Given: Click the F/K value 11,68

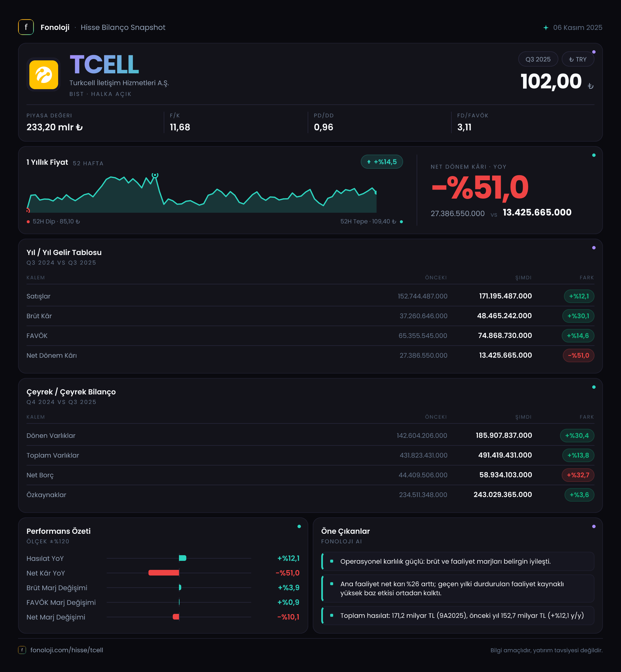Looking at the screenshot, I should (180, 127).
